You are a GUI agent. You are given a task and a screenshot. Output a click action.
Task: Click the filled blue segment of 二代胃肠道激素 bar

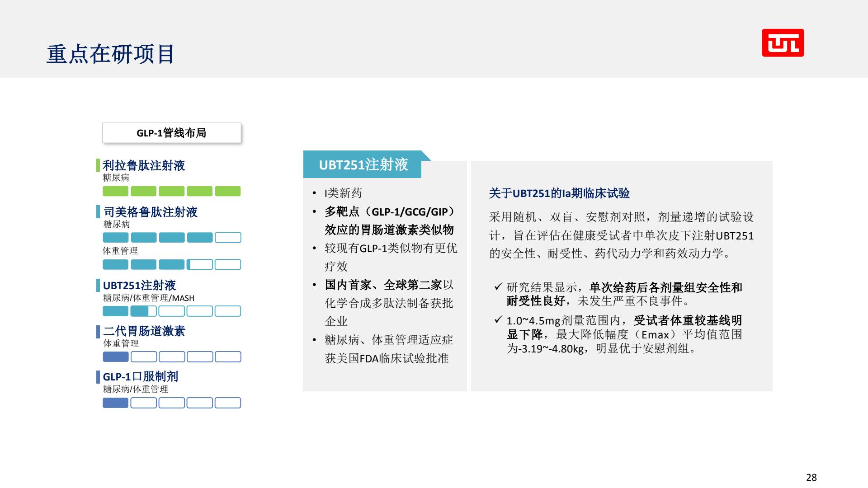(115, 357)
